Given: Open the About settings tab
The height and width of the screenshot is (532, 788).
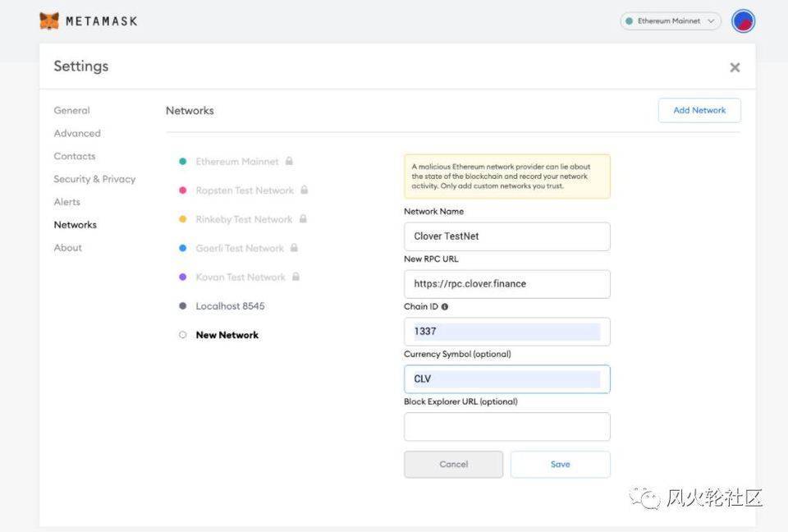Looking at the screenshot, I should click(x=68, y=247).
